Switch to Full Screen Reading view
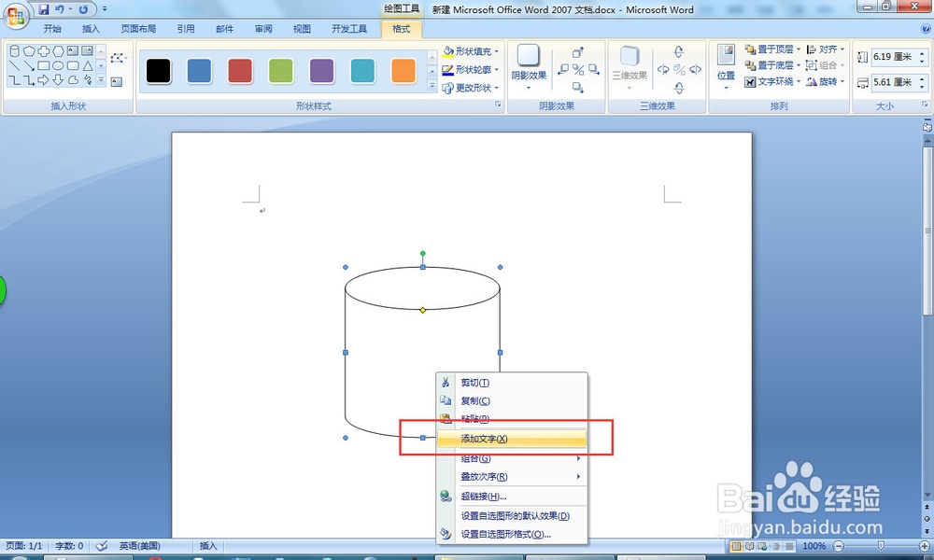 [x=749, y=546]
